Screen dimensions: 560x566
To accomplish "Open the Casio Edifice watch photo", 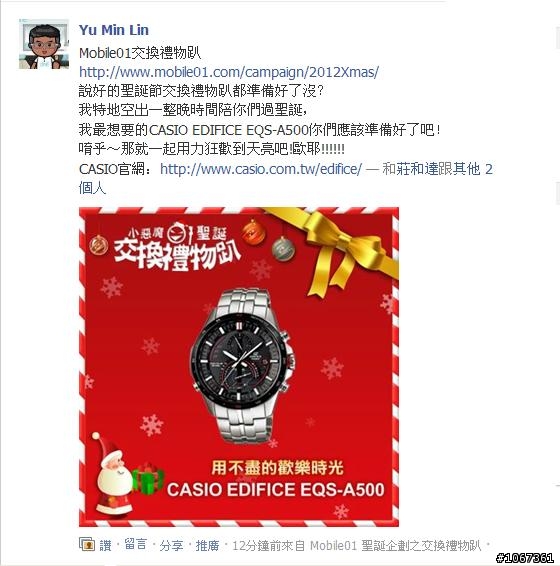I will pyautogui.click(x=239, y=366).
